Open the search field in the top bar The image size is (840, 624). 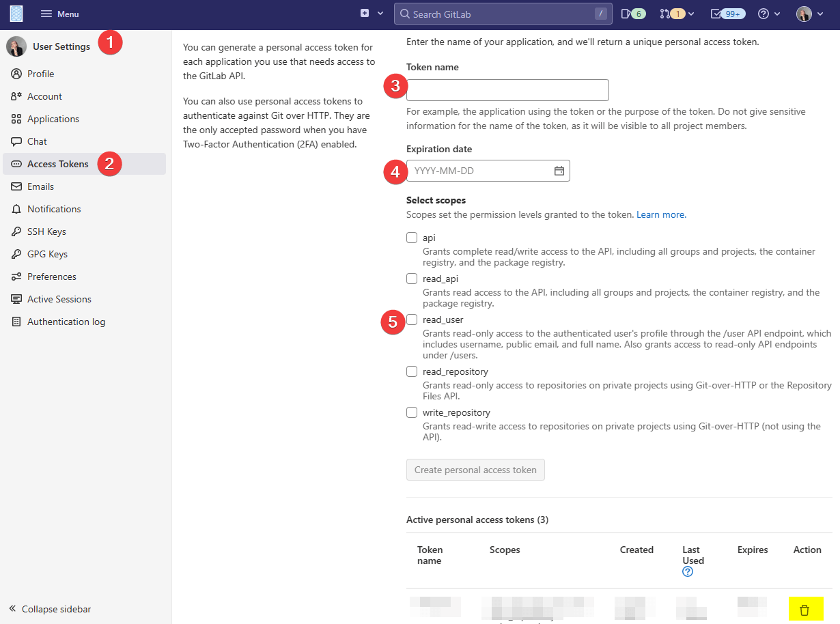(503, 14)
